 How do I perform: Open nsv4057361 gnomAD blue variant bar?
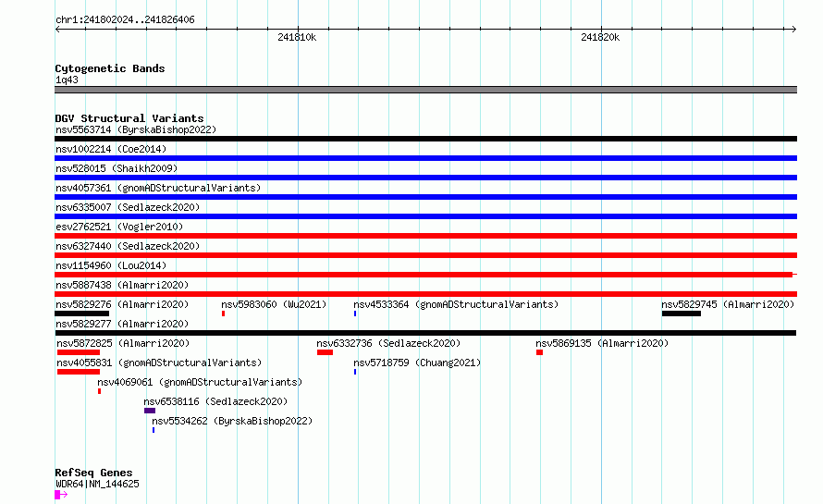click(425, 197)
